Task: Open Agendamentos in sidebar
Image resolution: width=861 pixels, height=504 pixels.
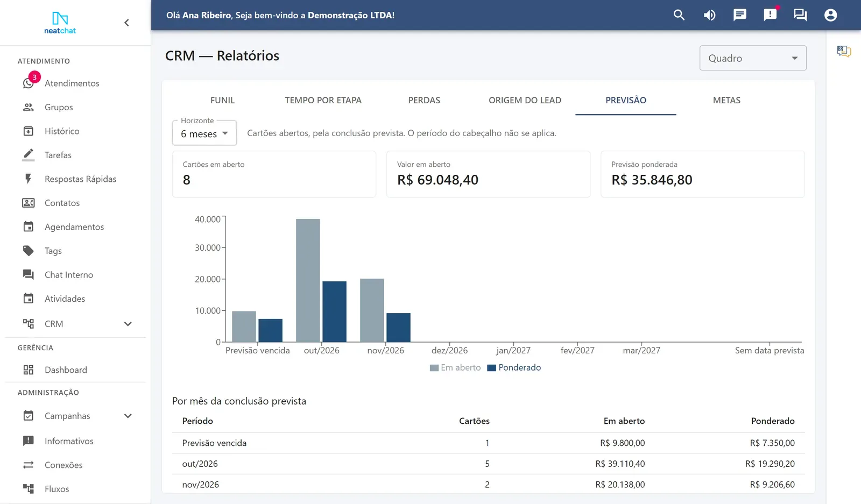Action: click(75, 227)
